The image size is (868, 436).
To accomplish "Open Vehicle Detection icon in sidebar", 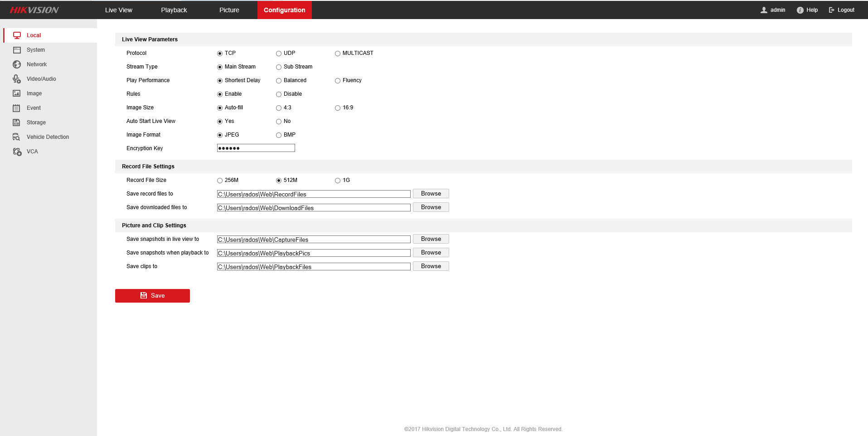I will pyautogui.click(x=17, y=137).
